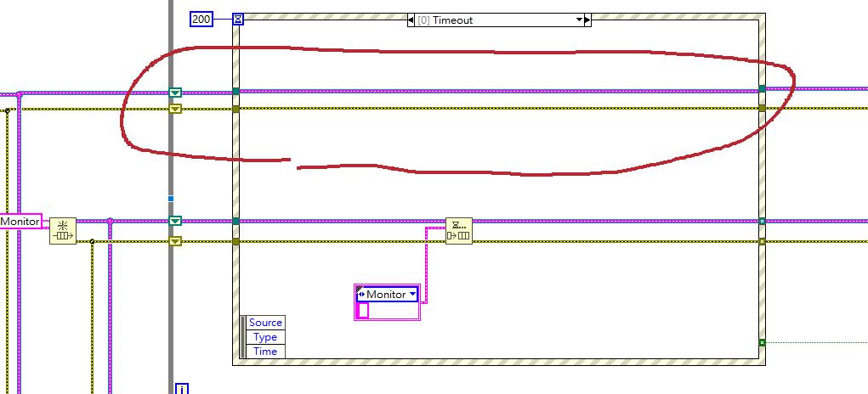Click the blue handle on loop border

click(x=171, y=199)
